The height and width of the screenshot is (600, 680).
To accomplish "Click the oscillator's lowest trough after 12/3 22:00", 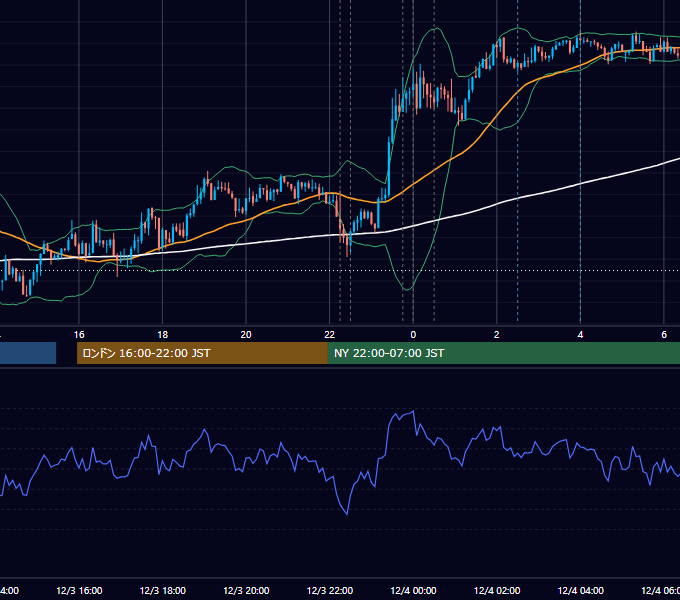I will [347, 514].
